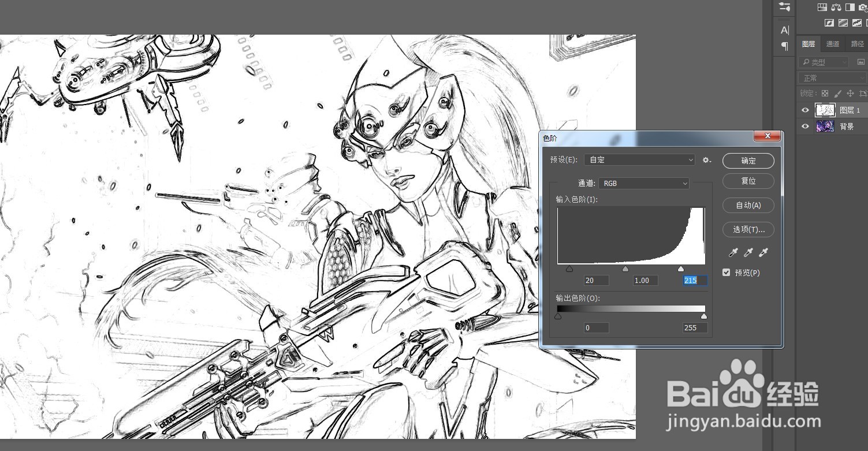The height and width of the screenshot is (451, 868).
Task: Pick the gray point eyedropper in Levels
Action: click(x=749, y=252)
